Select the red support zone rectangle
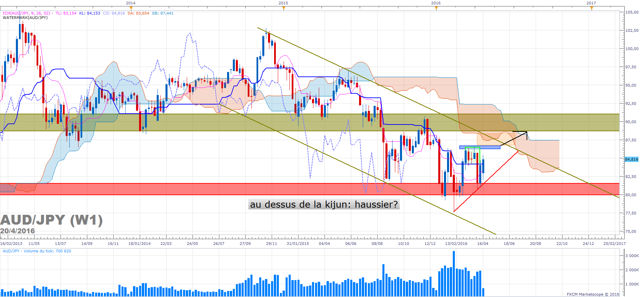Screen dimensions: 644x297 point(310,189)
